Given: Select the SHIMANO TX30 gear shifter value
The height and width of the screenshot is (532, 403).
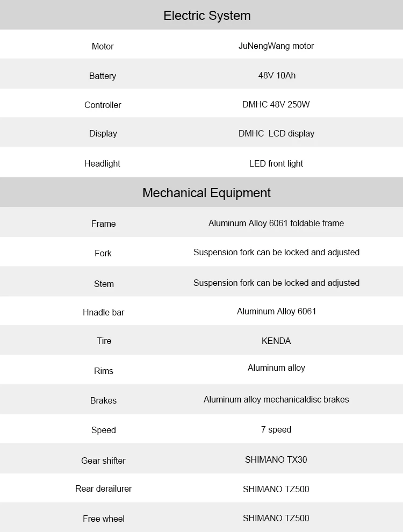Looking at the screenshot, I should coord(276,460).
